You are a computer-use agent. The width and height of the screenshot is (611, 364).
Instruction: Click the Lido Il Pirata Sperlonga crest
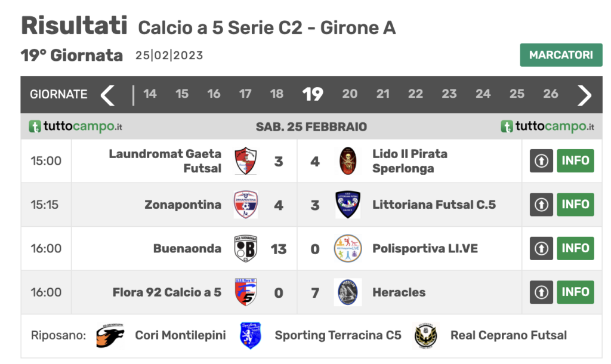[348, 161]
